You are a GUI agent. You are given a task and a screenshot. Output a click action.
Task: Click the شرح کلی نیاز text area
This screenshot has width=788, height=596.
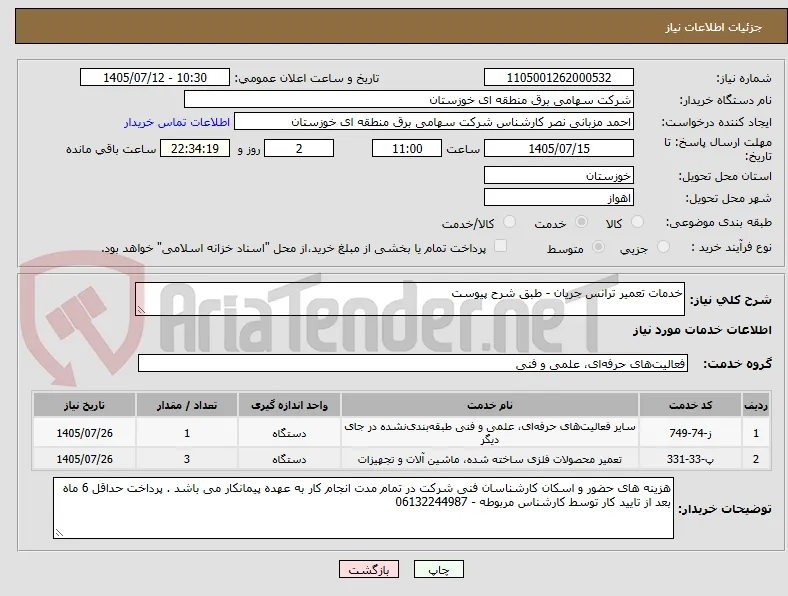click(x=410, y=299)
